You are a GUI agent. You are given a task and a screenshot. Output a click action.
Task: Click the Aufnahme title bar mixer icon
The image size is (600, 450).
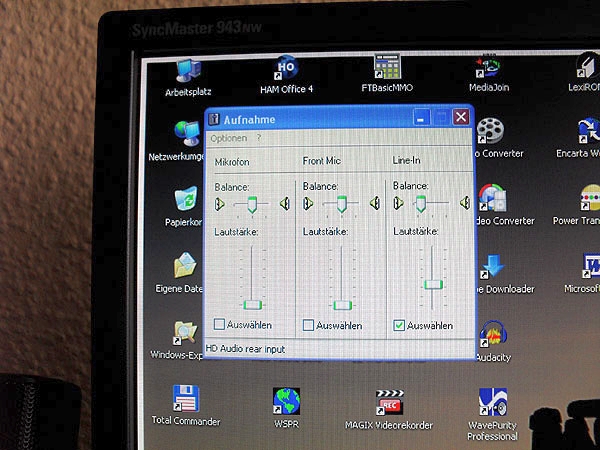click(214, 119)
